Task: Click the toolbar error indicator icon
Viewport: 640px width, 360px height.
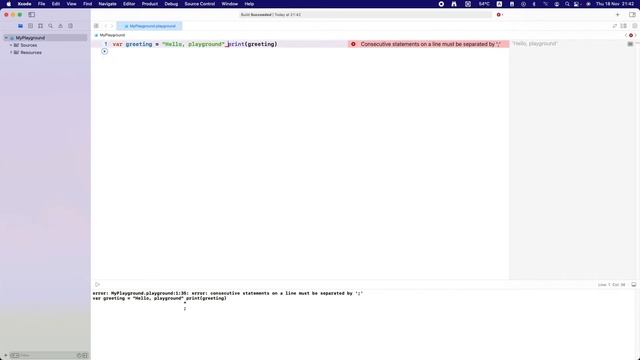Action: (x=499, y=15)
